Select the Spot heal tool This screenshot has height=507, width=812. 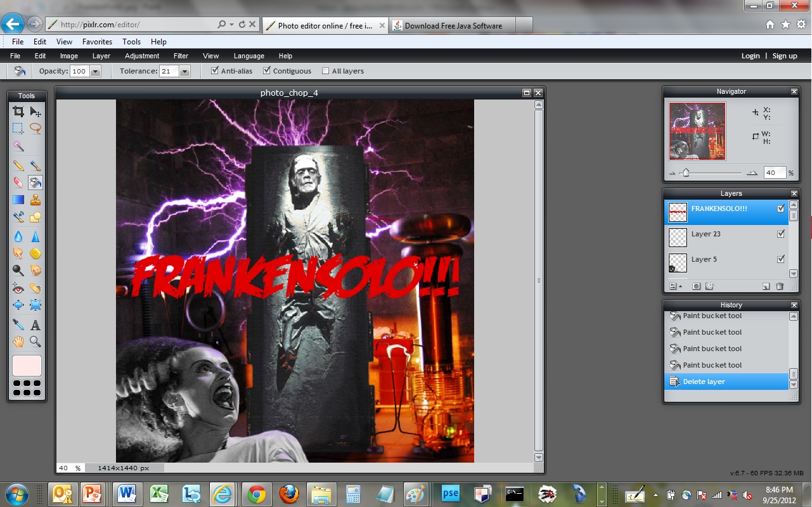click(x=35, y=288)
